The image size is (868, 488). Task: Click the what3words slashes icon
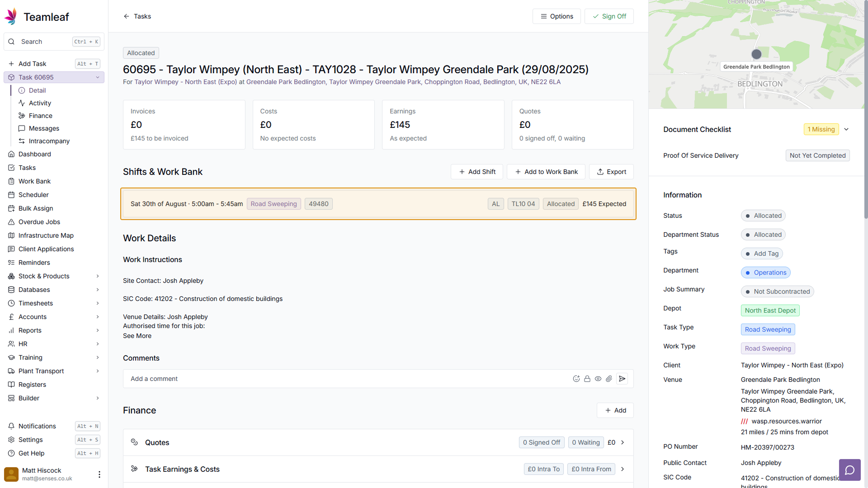click(744, 422)
